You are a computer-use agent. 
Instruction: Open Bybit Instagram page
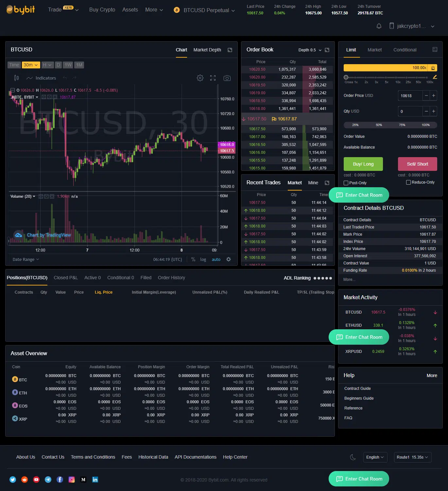pyautogui.click(x=72, y=480)
